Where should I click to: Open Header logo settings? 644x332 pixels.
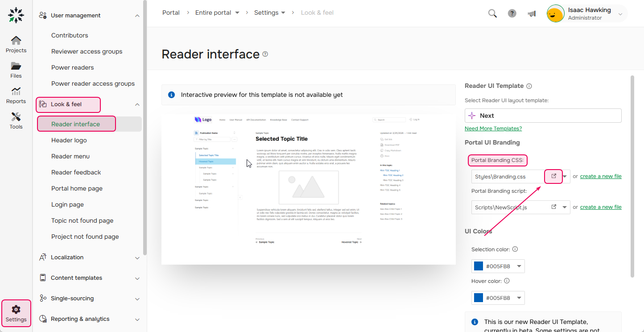pos(69,140)
